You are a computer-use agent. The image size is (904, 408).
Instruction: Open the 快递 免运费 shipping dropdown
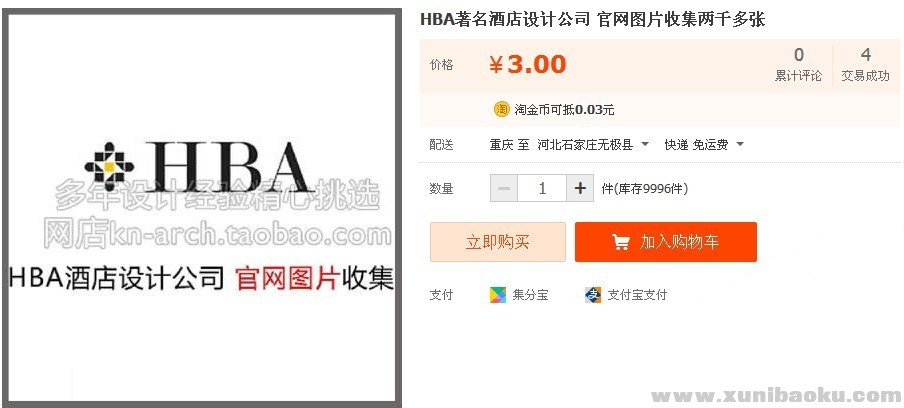[x=704, y=145]
